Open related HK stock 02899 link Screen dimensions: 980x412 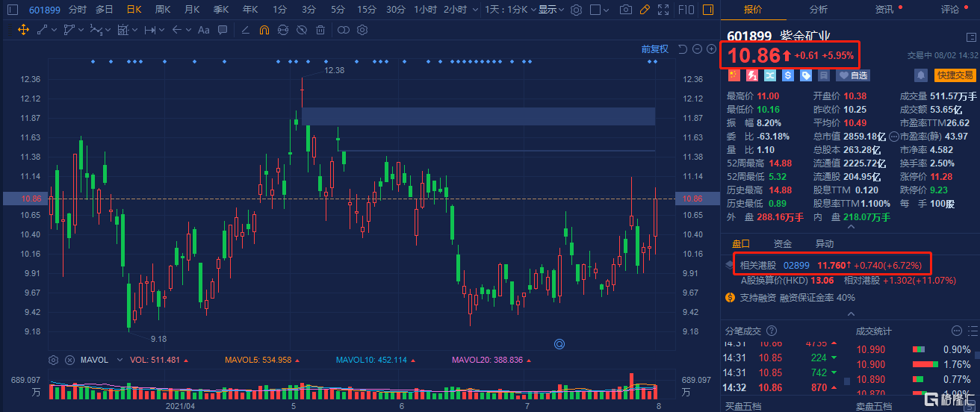[795, 265]
